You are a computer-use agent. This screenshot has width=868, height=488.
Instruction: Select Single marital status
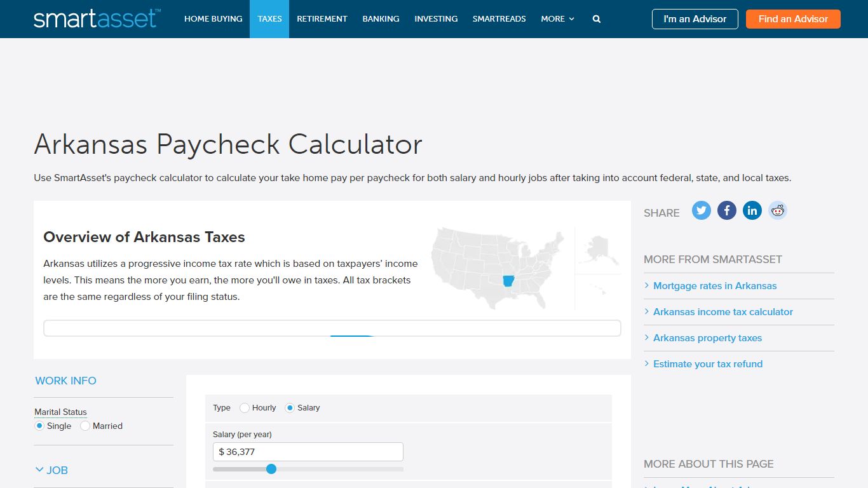click(39, 426)
